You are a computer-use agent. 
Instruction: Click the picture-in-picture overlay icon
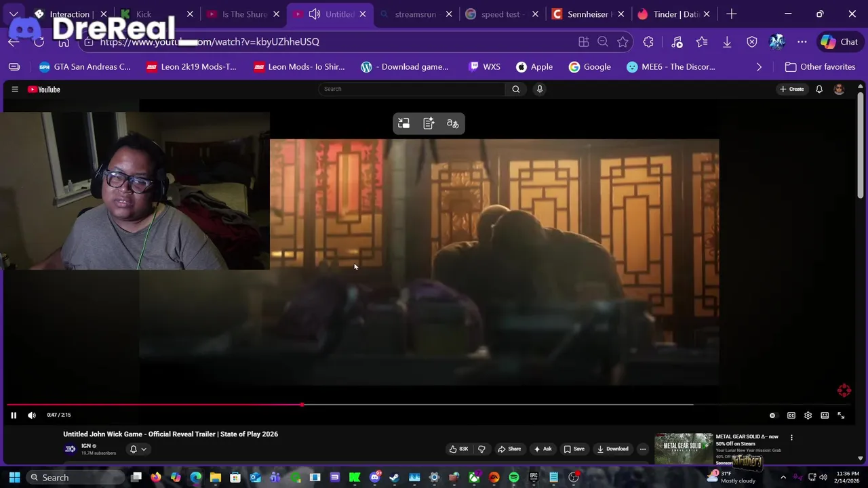pos(403,123)
